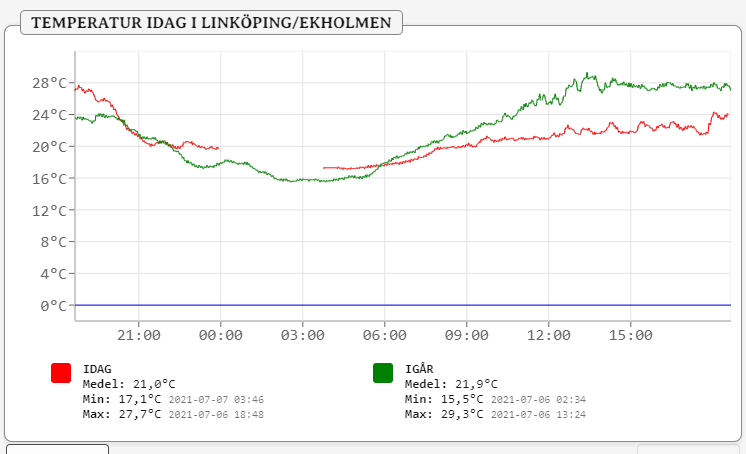Click the 21:00 time axis label
746x454 pixels.
pos(138,335)
